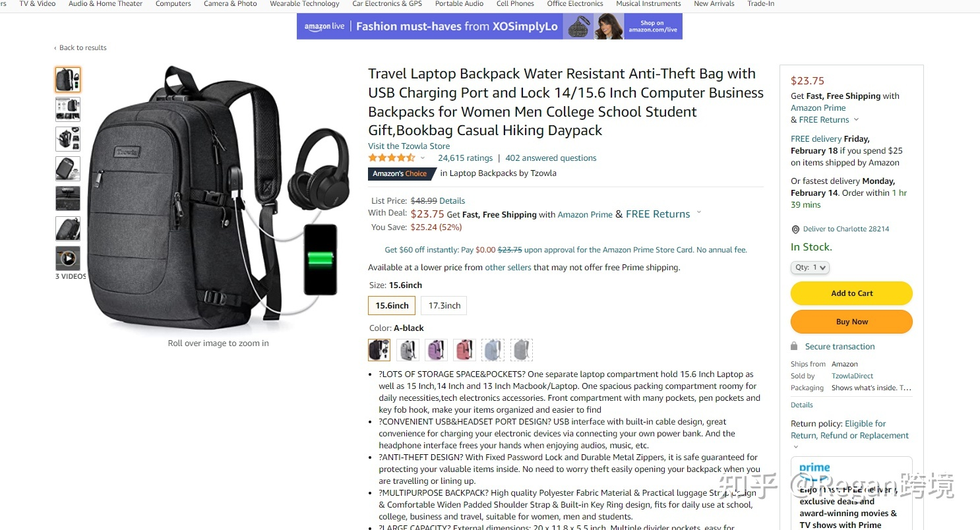Open the Wearable Technology menu item

(x=305, y=4)
